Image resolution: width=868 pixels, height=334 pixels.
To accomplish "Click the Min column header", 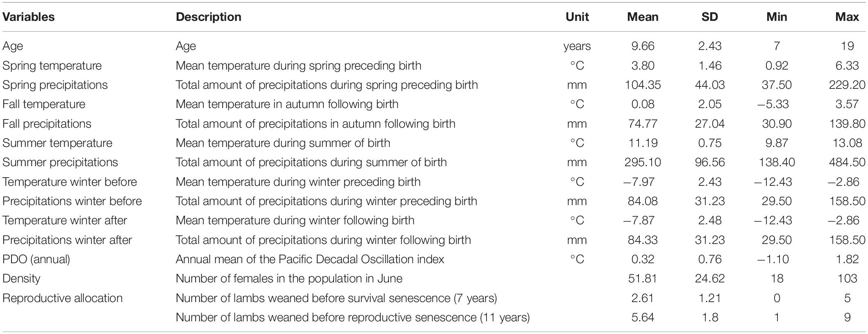I will click(x=777, y=17).
